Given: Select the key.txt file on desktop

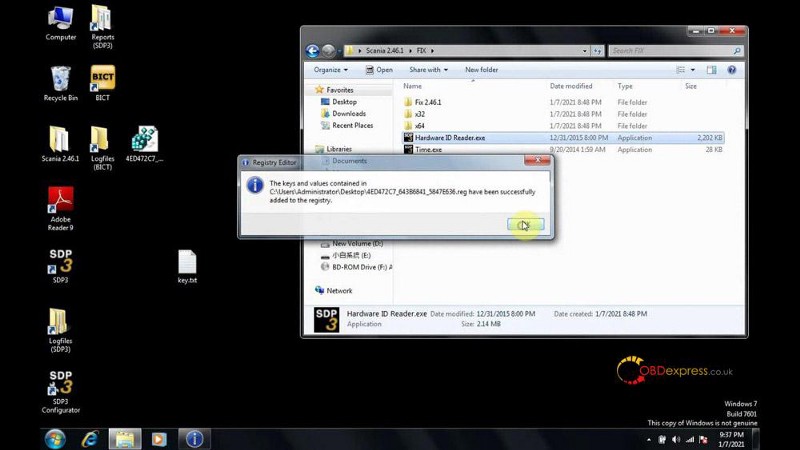Looking at the screenshot, I should tap(187, 266).
